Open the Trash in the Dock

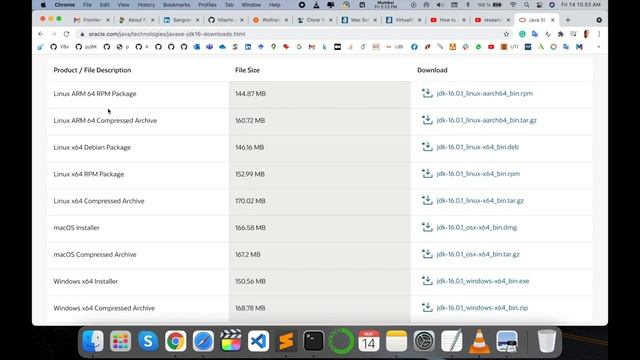pyautogui.click(x=547, y=341)
